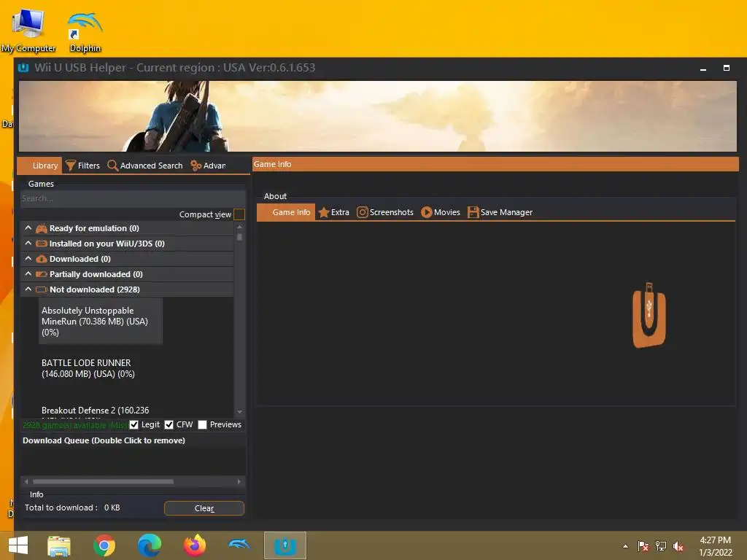Switch to the Screenshots tab
This screenshot has height=560, width=747.
385,212
